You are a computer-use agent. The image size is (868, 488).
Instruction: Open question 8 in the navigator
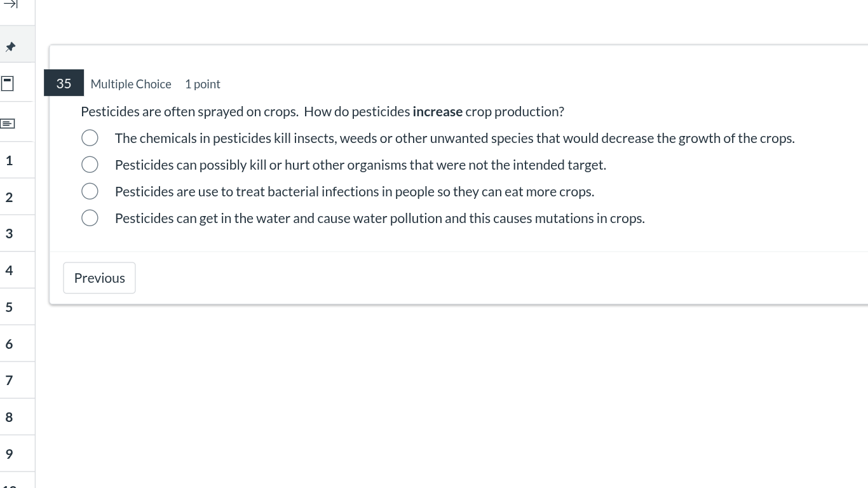click(x=9, y=417)
